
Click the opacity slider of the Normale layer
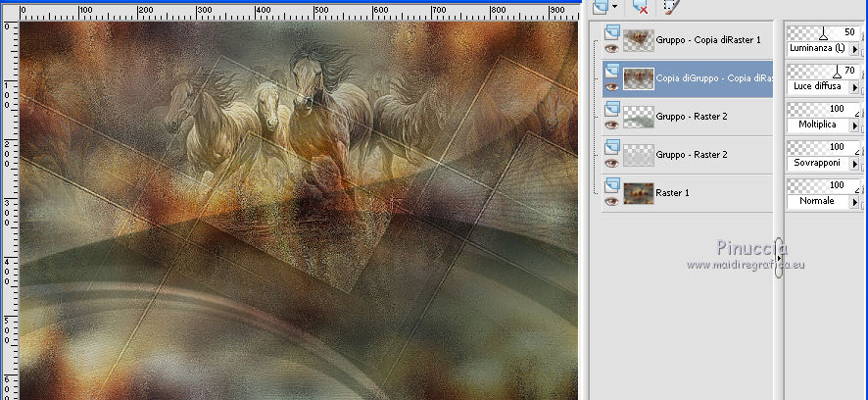pyautogui.click(x=823, y=186)
